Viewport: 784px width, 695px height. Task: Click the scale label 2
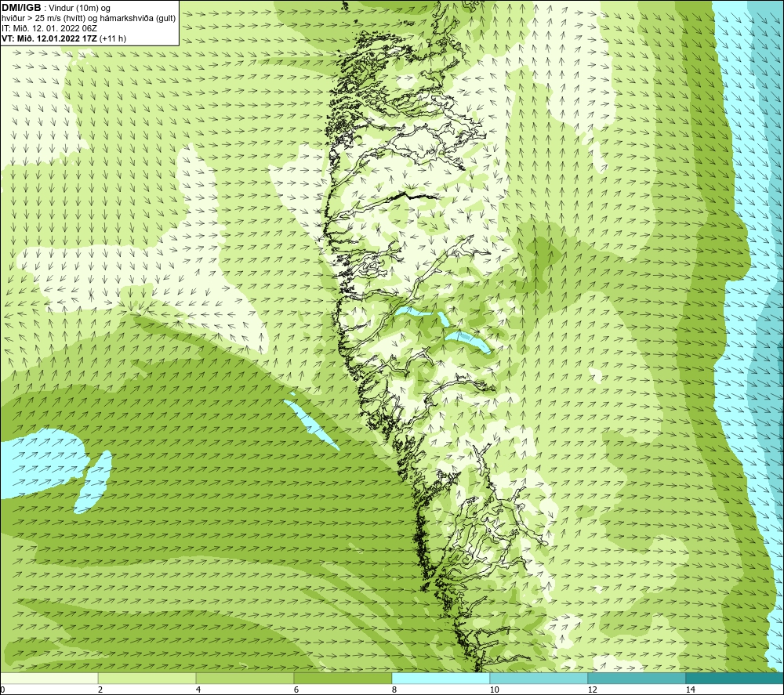[x=100, y=690]
